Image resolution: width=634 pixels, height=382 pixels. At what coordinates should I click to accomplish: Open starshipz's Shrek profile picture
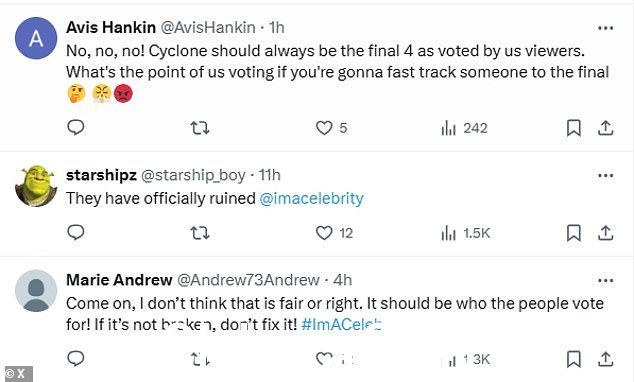click(x=36, y=186)
